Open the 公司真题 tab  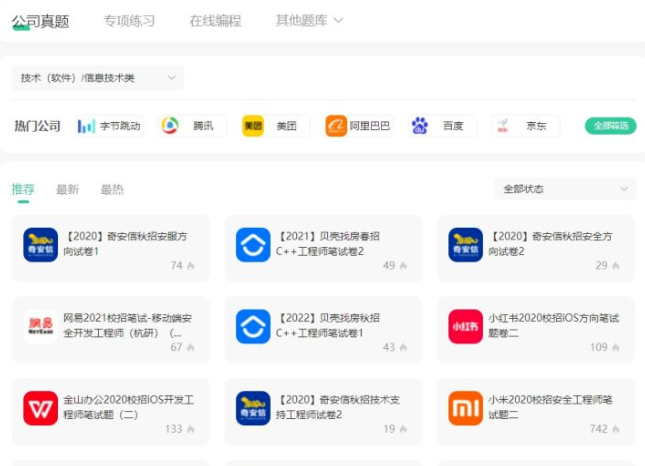tap(40, 21)
